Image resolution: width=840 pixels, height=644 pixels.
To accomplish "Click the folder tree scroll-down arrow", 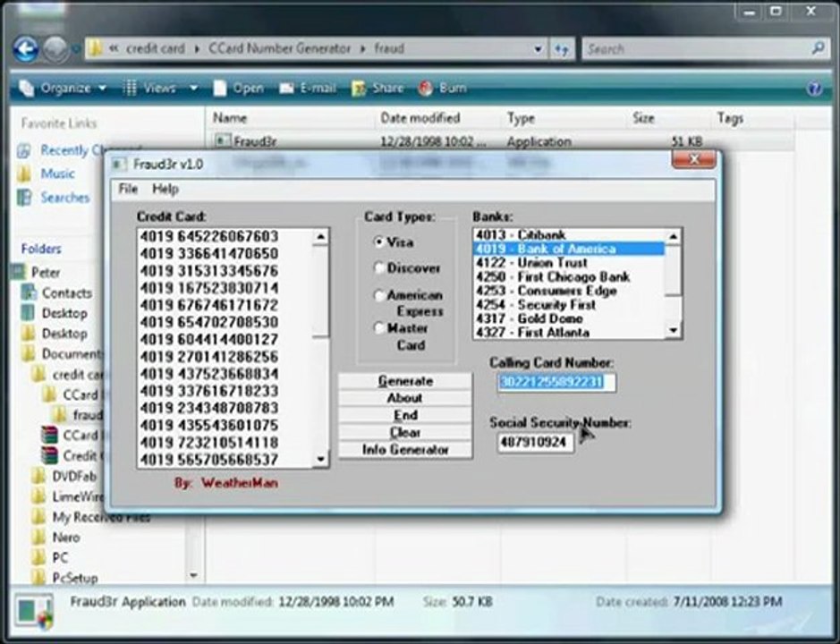I will coord(193,575).
